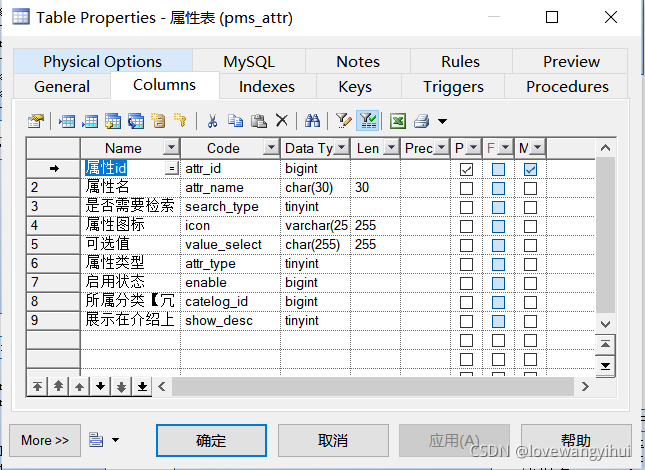Click the dialog menu icon beside More button

click(x=96, y=440)
